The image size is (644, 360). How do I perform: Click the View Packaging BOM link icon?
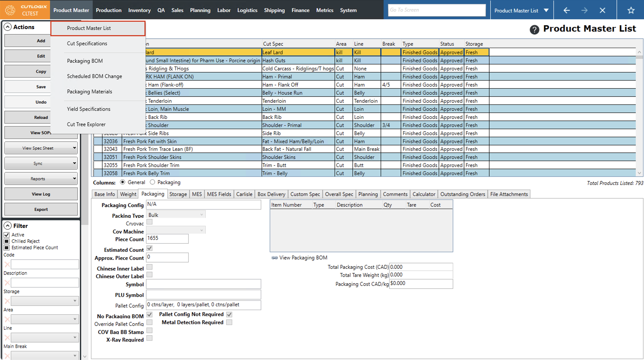point(274,258)
